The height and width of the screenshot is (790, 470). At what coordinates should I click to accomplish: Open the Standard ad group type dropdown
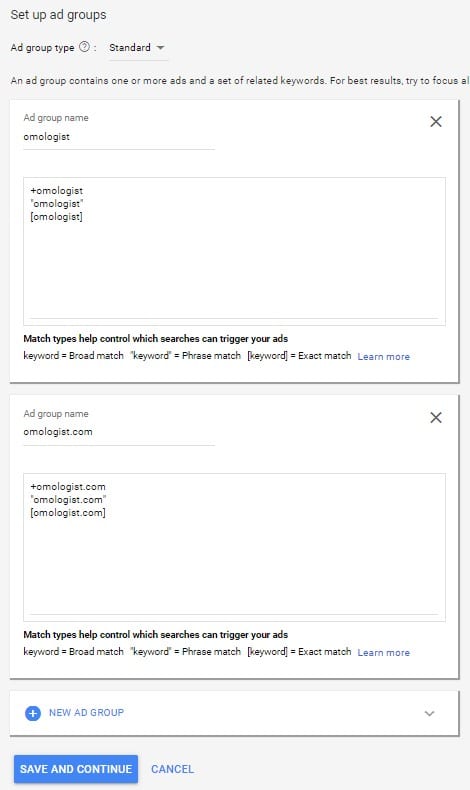pyautogui.click(x=138, y=47)
